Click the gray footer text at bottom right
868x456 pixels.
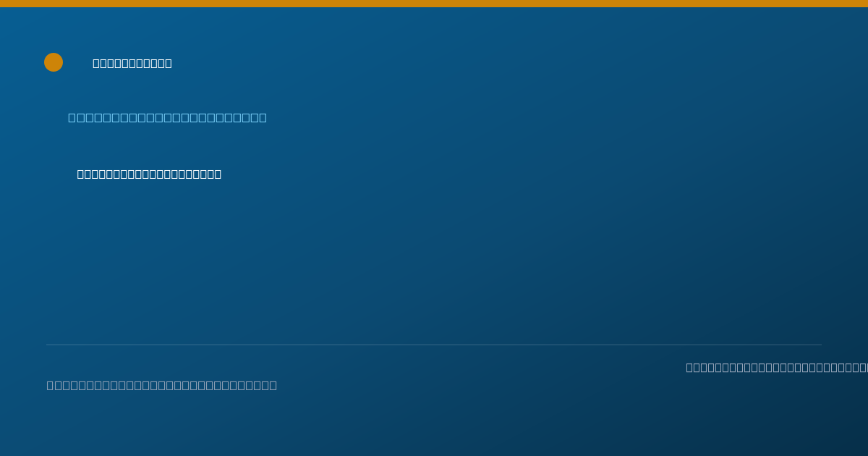pos(777,367)
